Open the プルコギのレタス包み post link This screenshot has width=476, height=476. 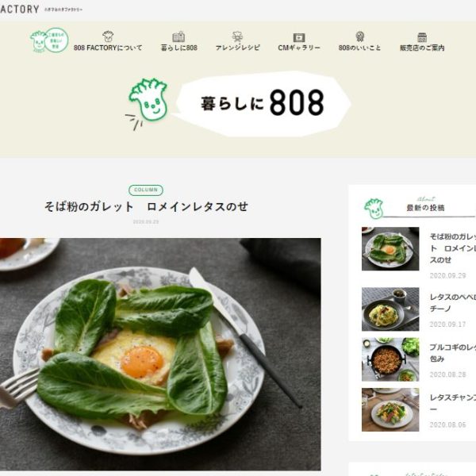(x=453, y=353)
